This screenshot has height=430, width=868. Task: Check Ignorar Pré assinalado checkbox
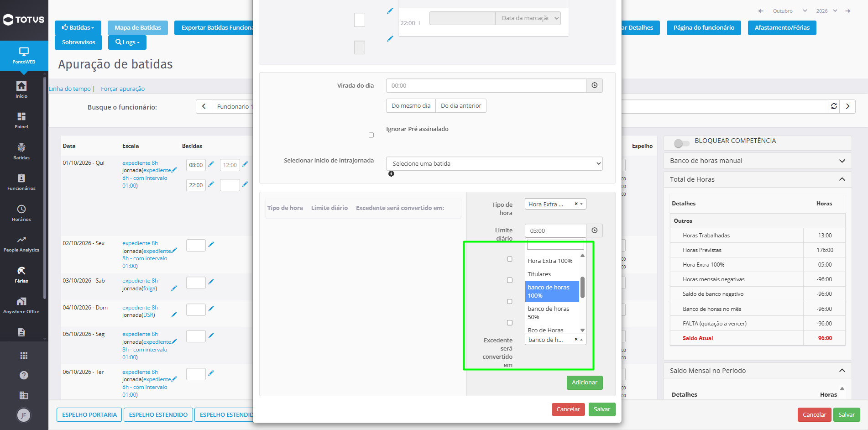point(371,135)
